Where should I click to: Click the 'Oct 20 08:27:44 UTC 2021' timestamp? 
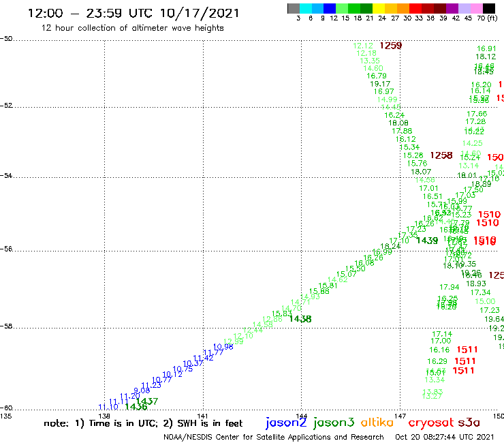(444, 437)
